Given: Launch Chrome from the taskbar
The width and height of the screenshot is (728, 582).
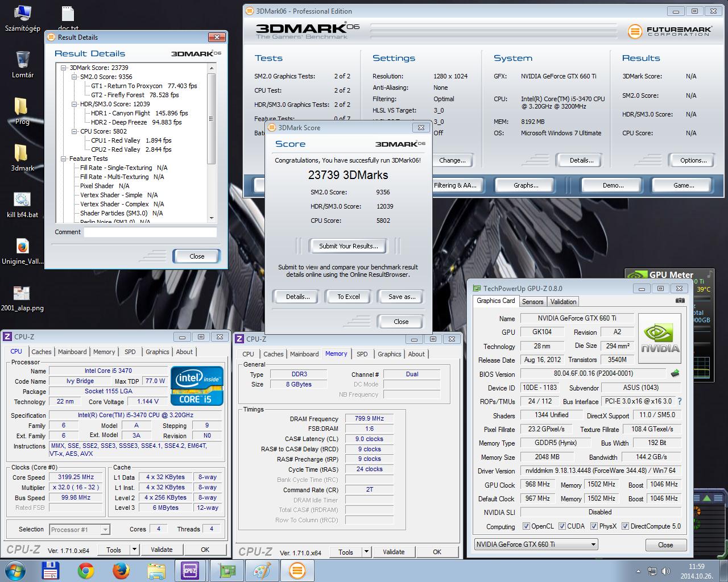Looking at the screenshot, I should tap(86, 571).
